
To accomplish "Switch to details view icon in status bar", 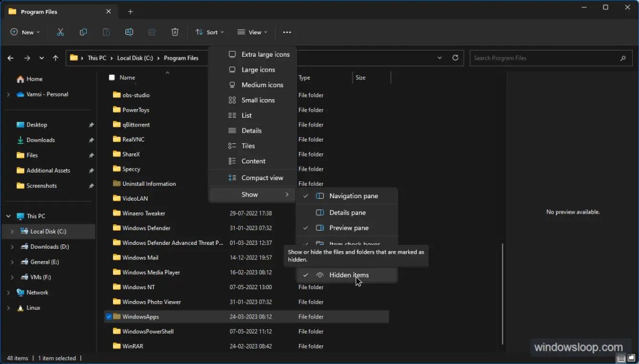I will click(x=621, y=359).
